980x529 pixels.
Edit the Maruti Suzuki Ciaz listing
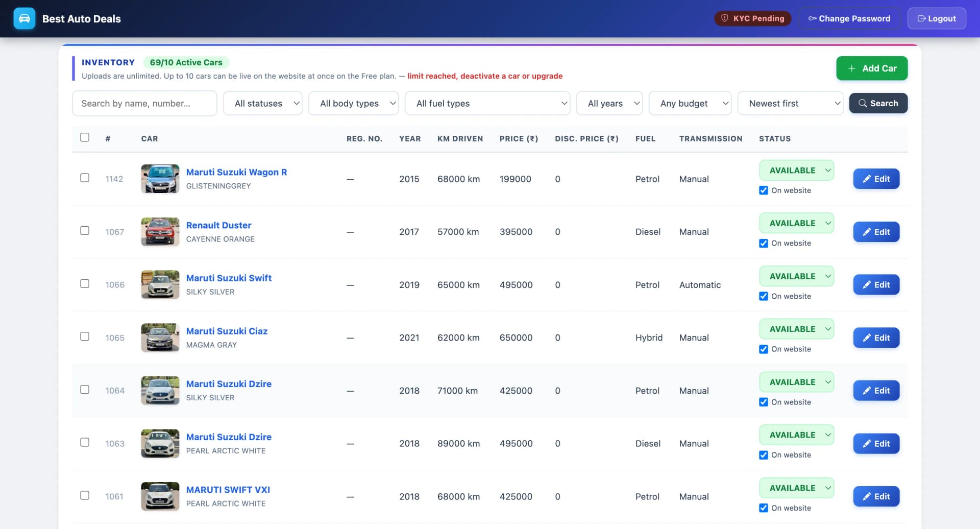coord(876,338)
